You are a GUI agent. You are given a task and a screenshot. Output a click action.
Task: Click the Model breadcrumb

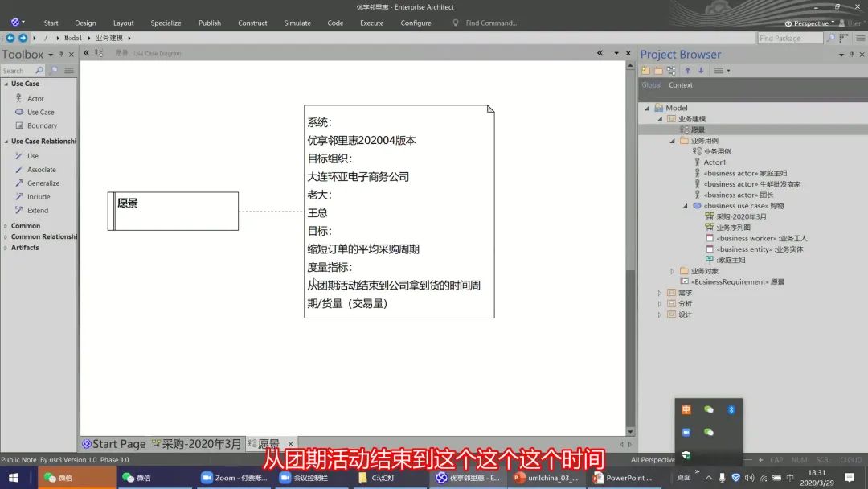pos(72,38)
